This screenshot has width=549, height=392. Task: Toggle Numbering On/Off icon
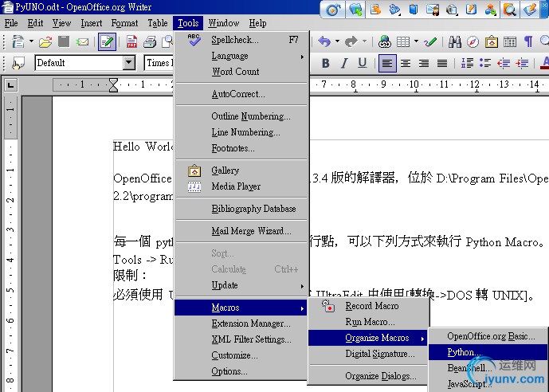pyautogui.click(x=467, y=64)
